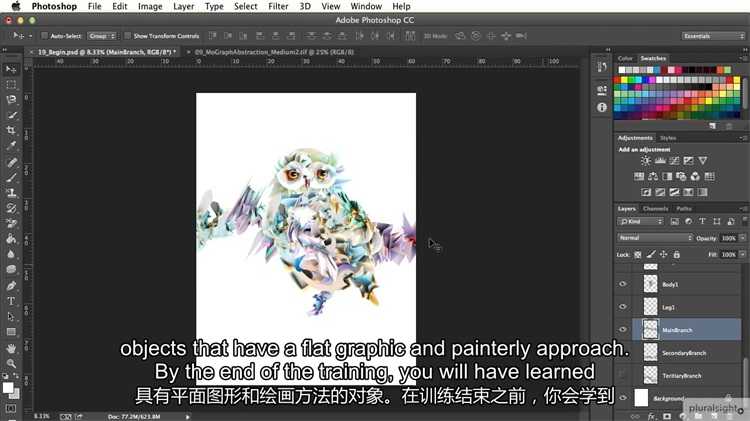Select the Brush tool

point(11,178)
